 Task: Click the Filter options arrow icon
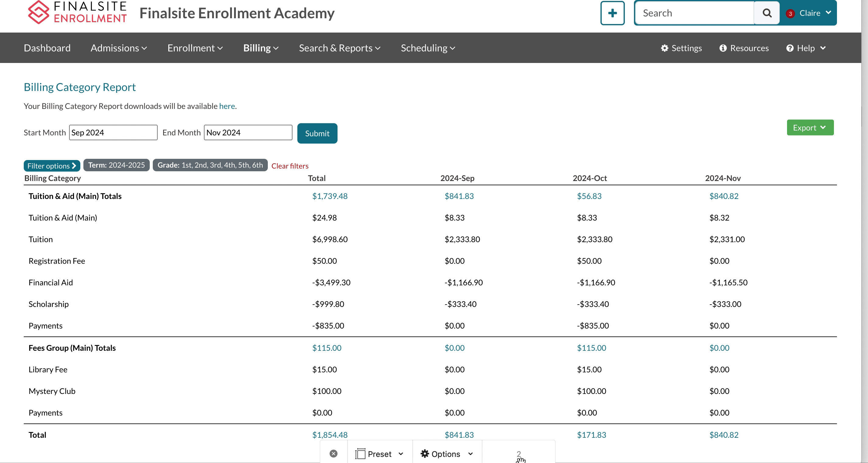tap(73, 166)
